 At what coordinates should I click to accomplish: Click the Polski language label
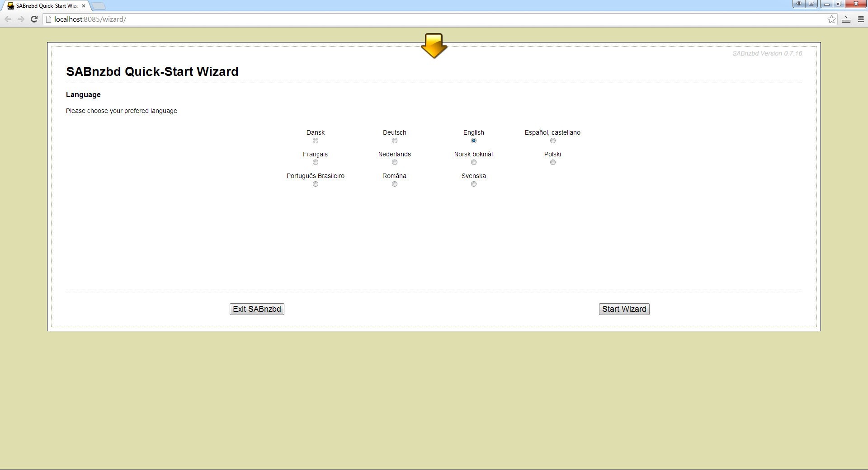pos(552,154)
